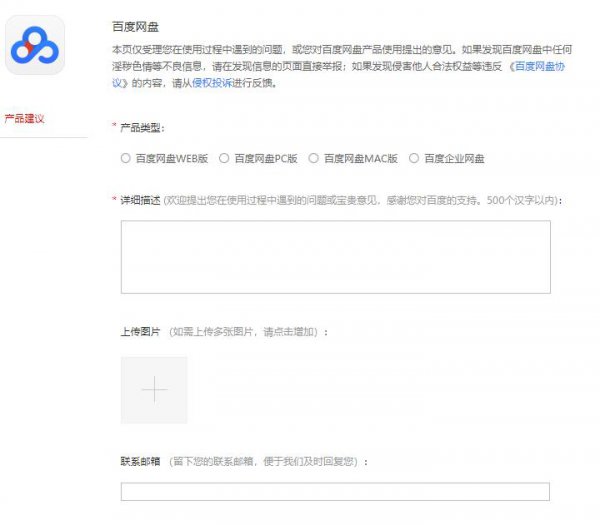
Task: Pick the 百度企业网盘 radio option
Action: [414, 158]
